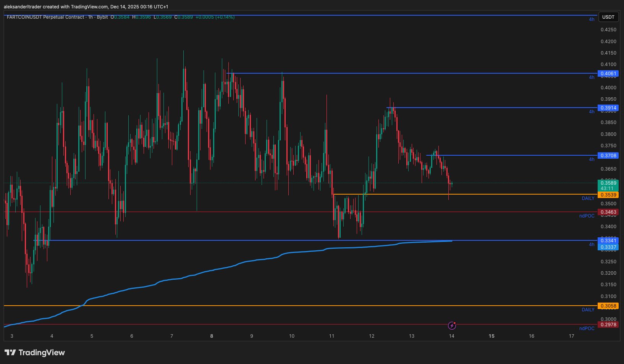
Task: Click date 15 on the time axis
Action: pyautogui.click(x=491, y=336)
